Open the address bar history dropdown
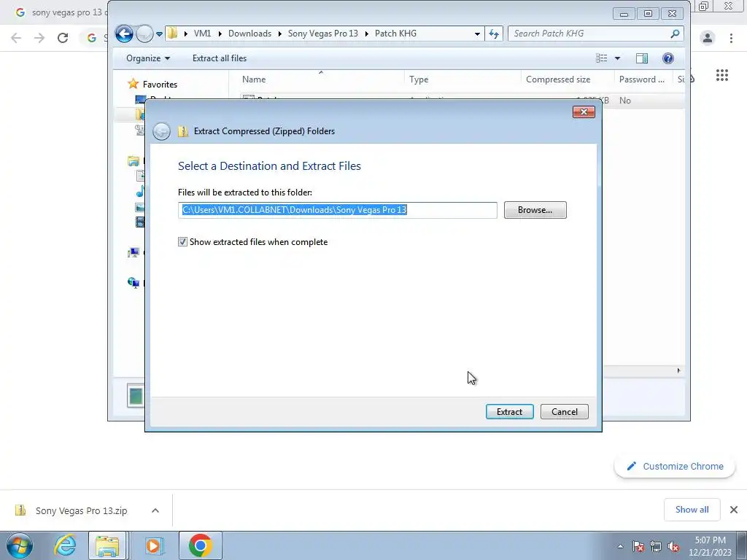The image size is (747, 560). pyautogui.click(x=477, y=34)
